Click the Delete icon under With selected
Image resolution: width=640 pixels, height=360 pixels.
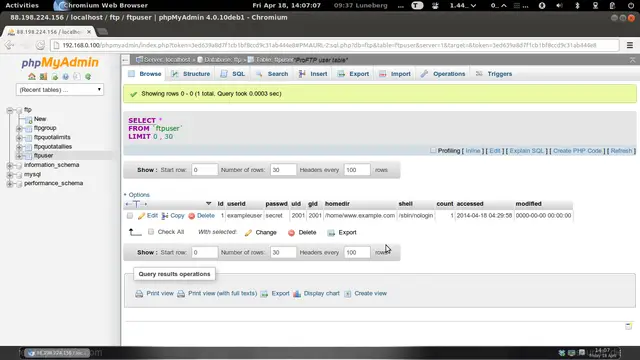[291, 233]
